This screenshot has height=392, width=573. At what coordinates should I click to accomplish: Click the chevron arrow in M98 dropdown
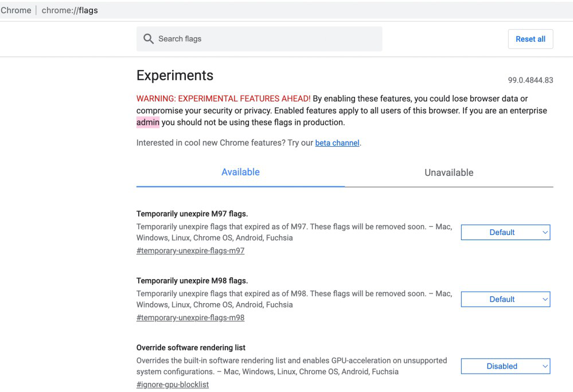tap(545, 300)
